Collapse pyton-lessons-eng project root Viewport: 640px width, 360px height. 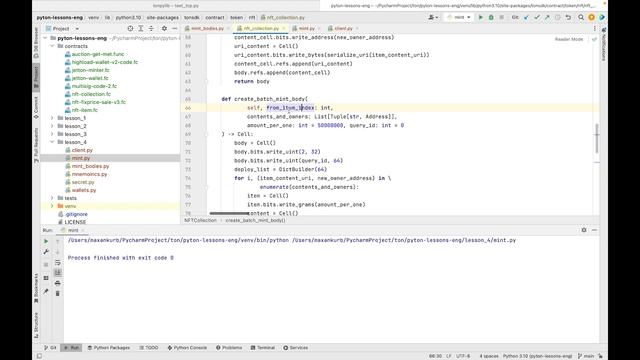pos(45,38)
